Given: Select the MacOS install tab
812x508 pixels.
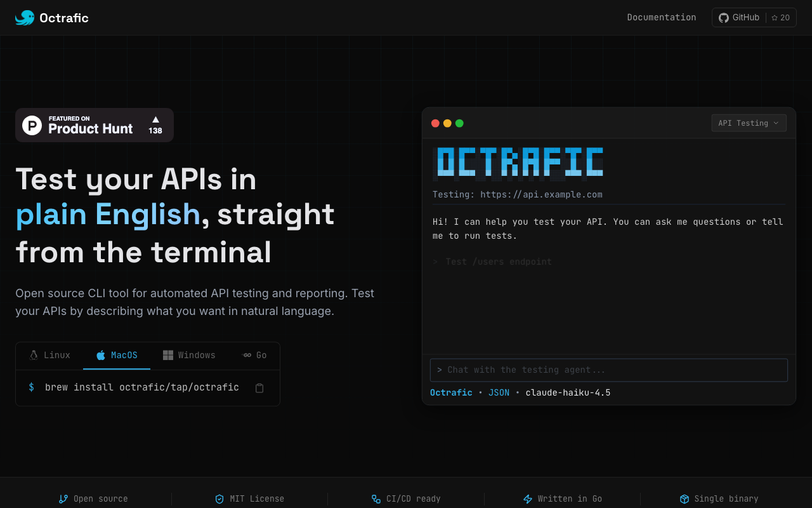Looking at the screenshot, I should (x=117, y=356).
